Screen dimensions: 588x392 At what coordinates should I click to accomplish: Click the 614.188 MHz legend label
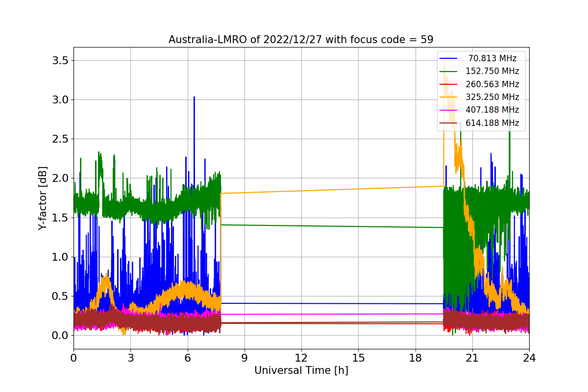tap(492, 123)
